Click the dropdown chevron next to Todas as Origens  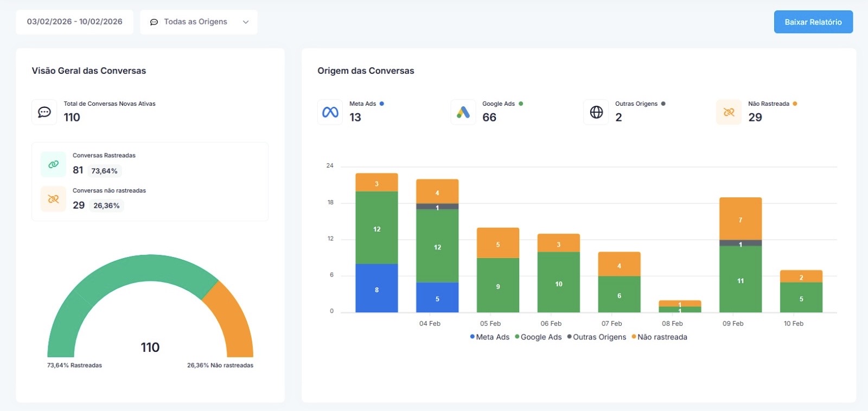[x=246, y=22]
